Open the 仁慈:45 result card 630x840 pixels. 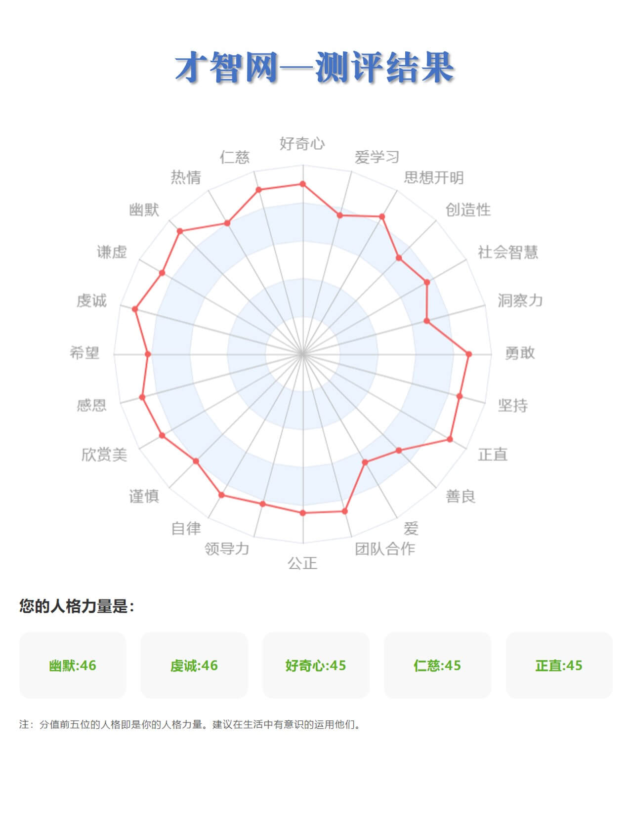click(437, 665)
